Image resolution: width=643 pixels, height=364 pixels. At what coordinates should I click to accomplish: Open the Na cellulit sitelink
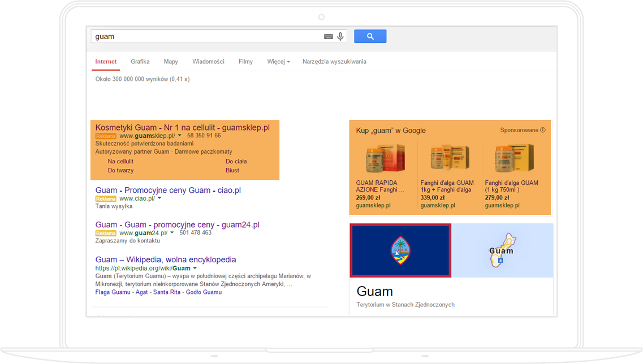point(120,162)
